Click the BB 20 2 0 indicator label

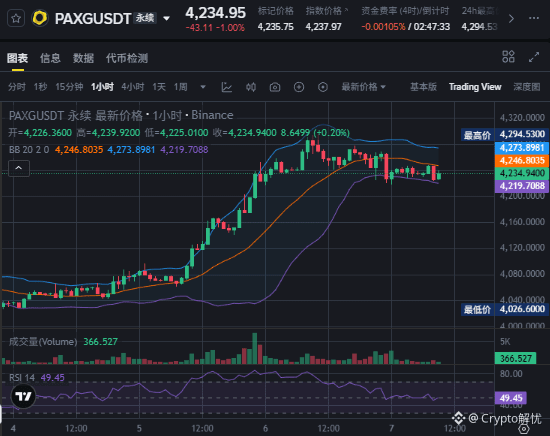click(x=29, y=150)
